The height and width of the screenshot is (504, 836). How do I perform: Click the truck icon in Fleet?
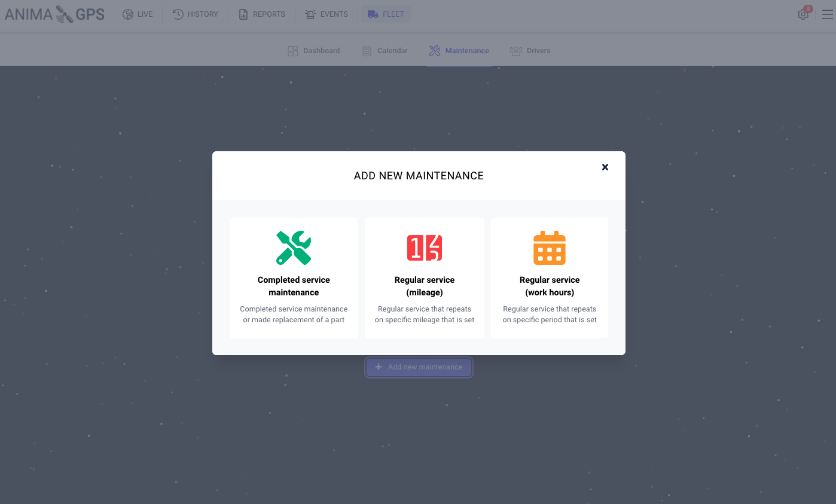tap(373, 14)
